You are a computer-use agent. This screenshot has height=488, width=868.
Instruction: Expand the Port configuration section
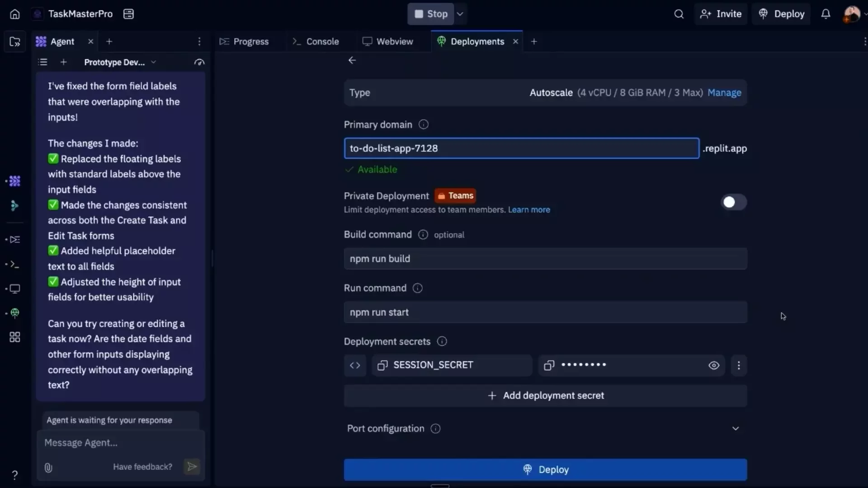click(x=736, y=428)
